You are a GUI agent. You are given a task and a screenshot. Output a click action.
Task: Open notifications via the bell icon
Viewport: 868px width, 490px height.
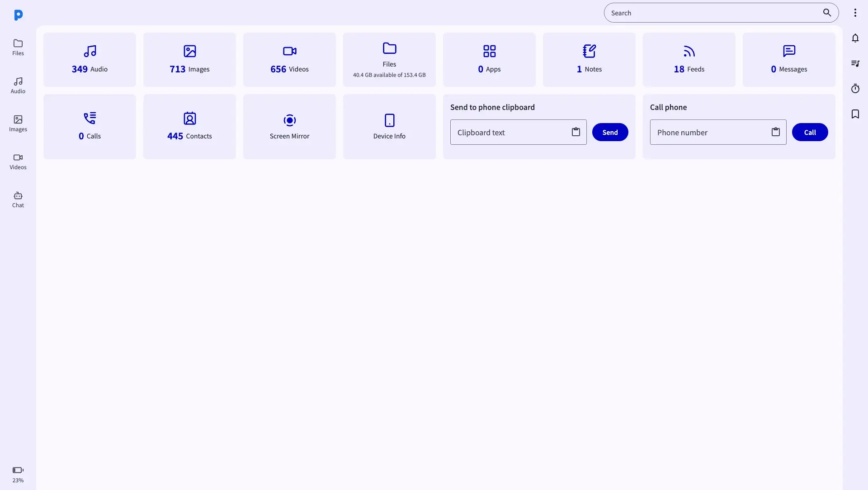[855, 38]
